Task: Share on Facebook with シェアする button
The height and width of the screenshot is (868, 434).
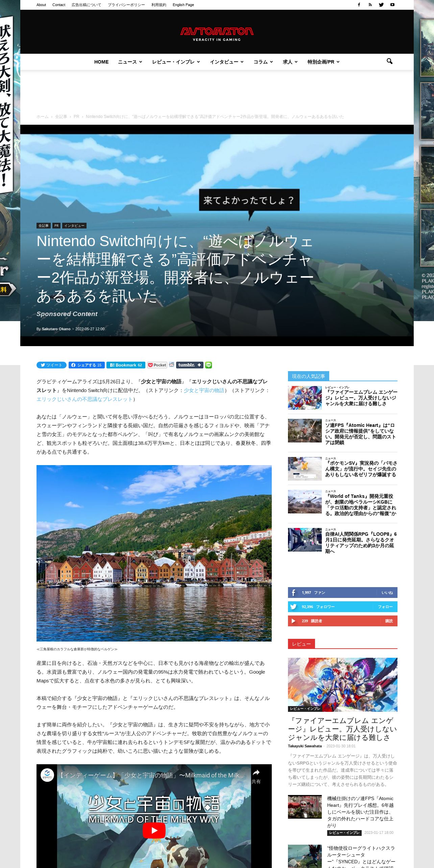Action: pos(87,365)
